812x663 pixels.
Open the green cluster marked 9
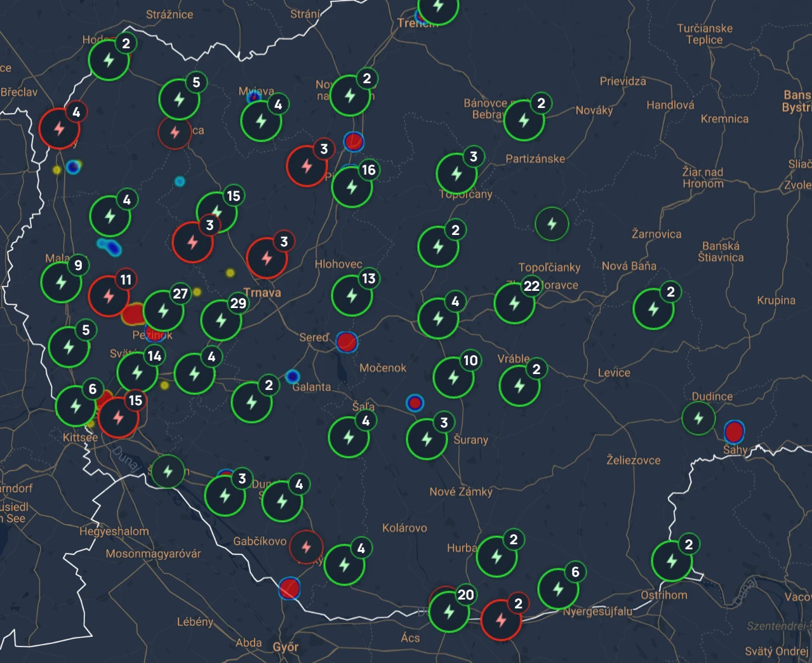(x=61, y=282)
